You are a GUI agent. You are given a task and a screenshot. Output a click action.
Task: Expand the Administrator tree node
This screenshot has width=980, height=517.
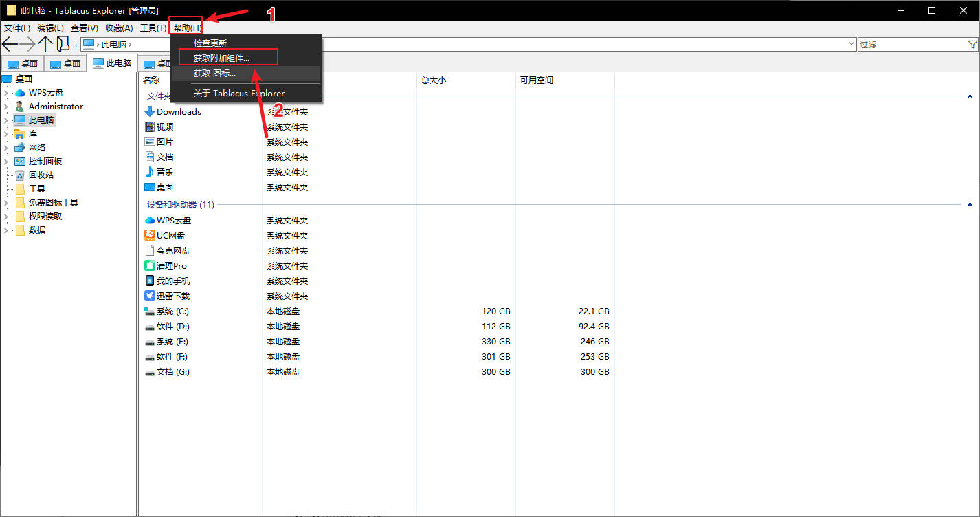coord(6,106)
